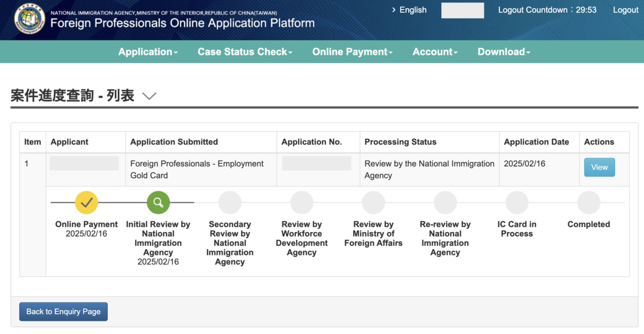Open the Download menu
This screenshot has width=644, height=334.
pos(504,52)
